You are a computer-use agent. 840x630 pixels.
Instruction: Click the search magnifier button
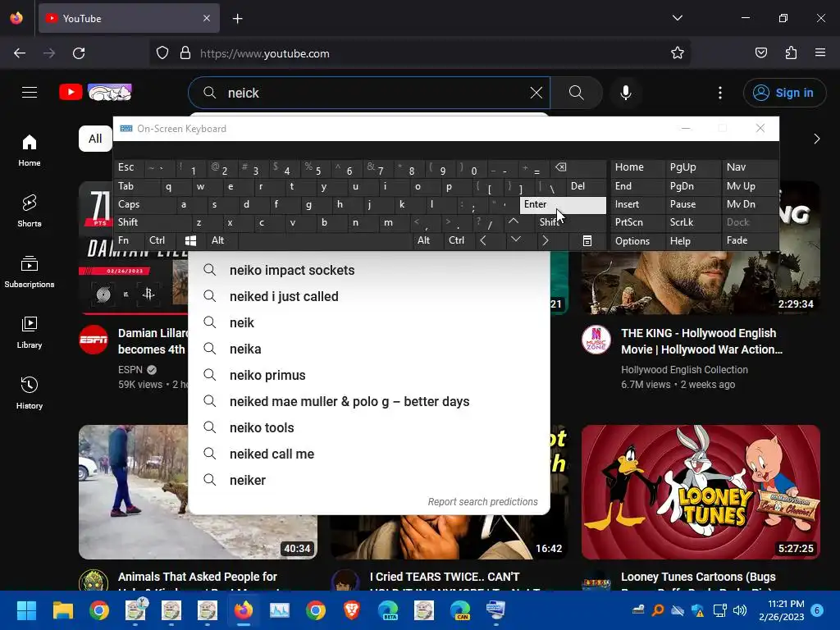point(577,93)
